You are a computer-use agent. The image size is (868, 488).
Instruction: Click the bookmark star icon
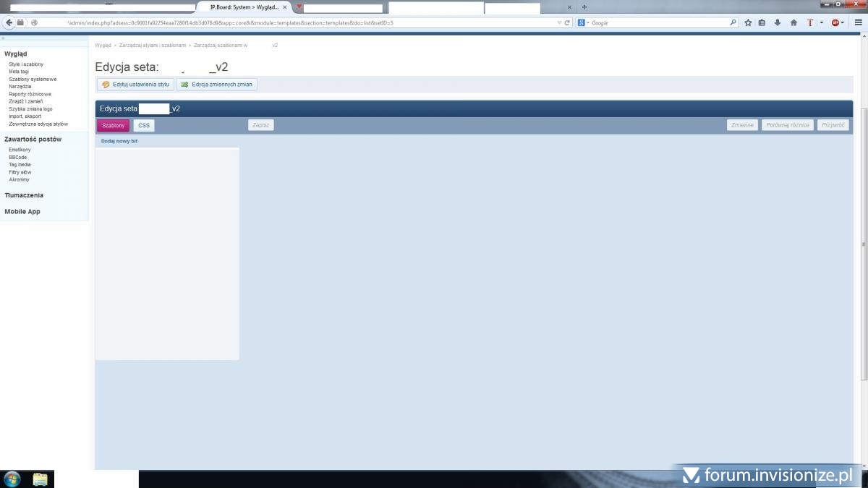pos(748,22)
